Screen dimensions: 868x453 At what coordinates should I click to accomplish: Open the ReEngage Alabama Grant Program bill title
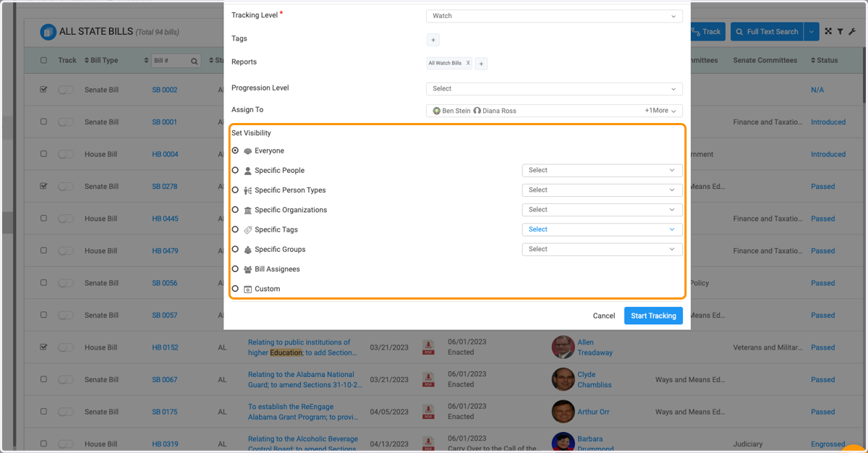click(303, 412)
